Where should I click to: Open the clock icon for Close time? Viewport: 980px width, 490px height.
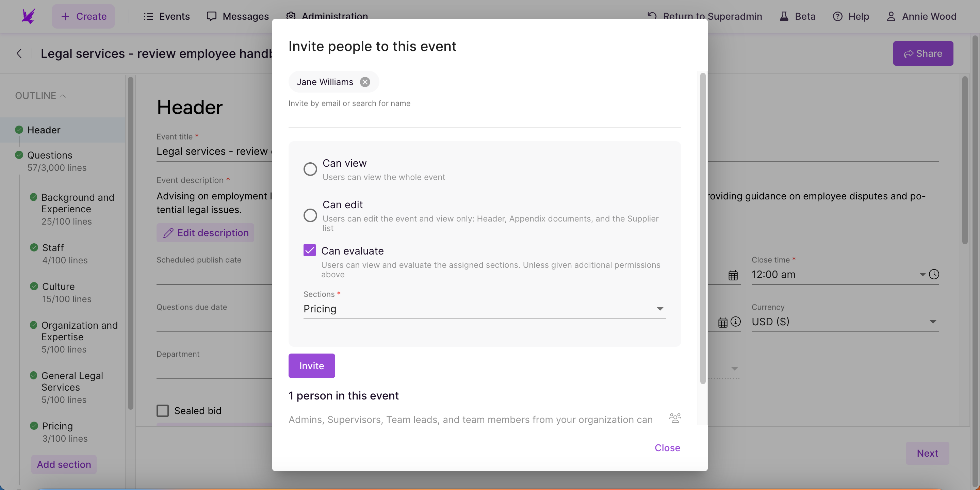[x=934, y=274]
